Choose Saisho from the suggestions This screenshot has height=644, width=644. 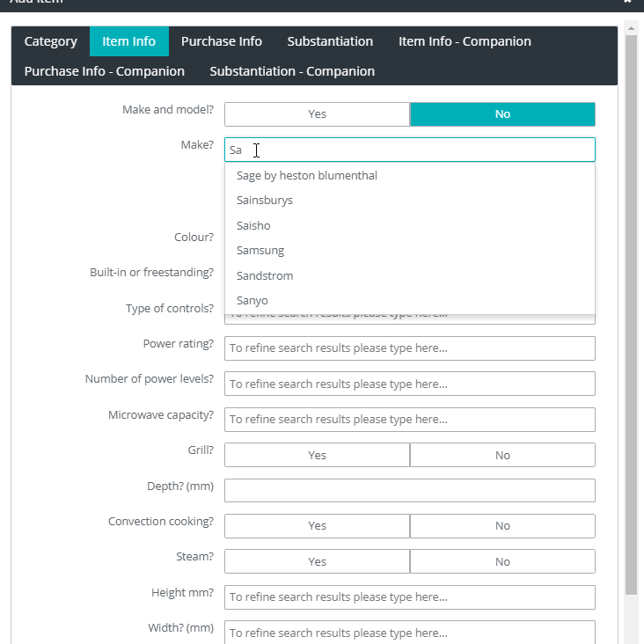[x=409, y=226]
